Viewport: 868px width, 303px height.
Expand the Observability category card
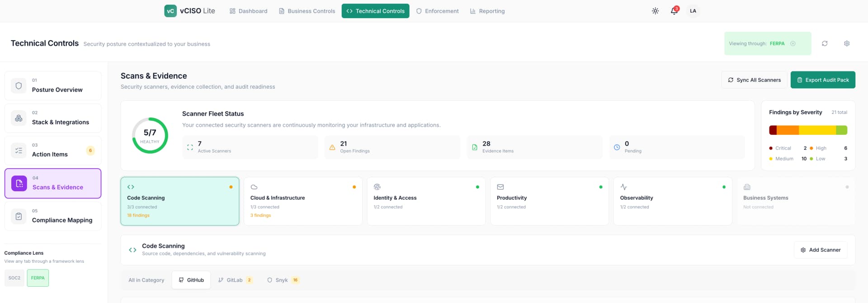(x=672, y=201)
